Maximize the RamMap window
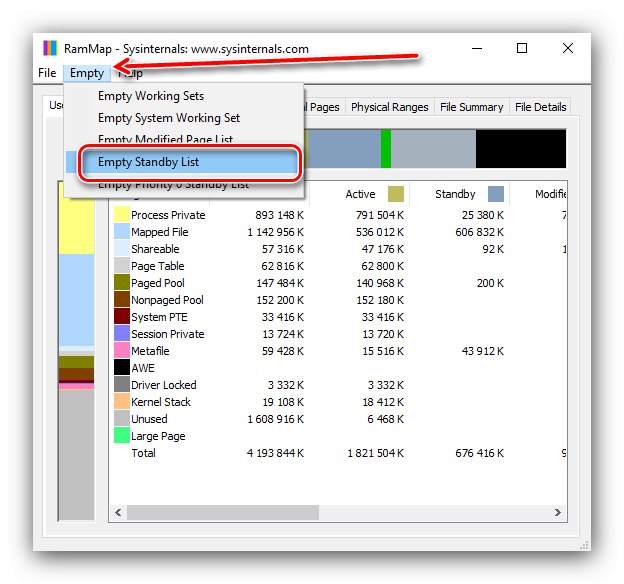Viewport: 624px width, 584px height. pos(522,49)
